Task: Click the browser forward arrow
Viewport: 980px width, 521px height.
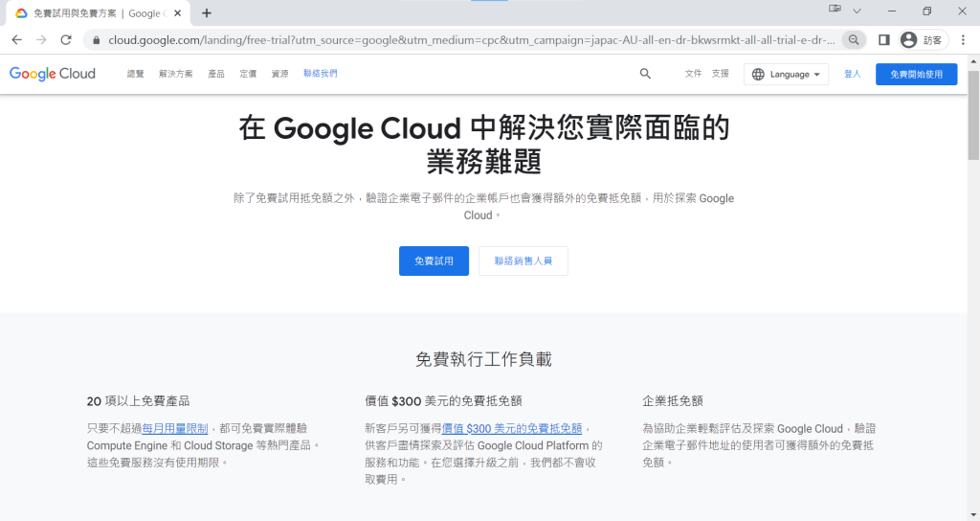Action: tap(41, 40)
